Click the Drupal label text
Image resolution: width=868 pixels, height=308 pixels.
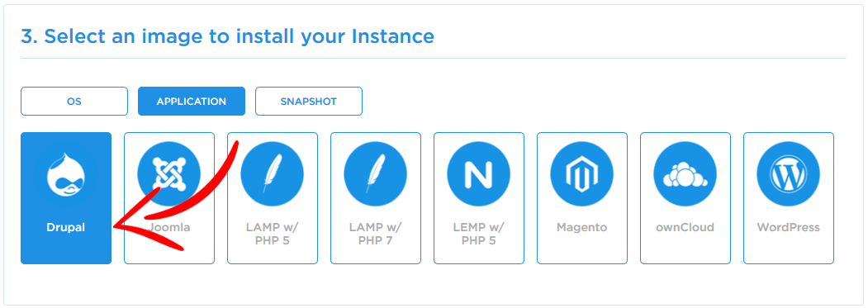(x=66, y=228)
